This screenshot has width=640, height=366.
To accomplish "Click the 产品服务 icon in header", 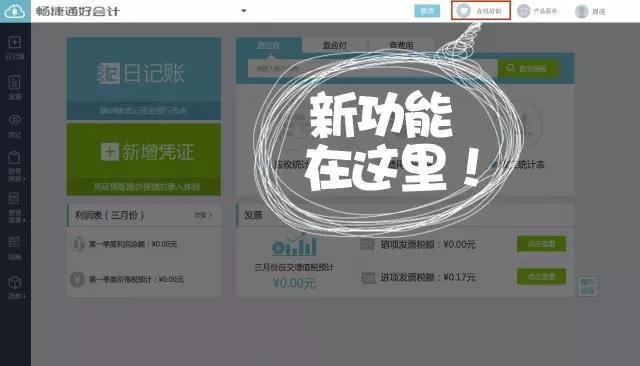I will click(x=524, y=11).
